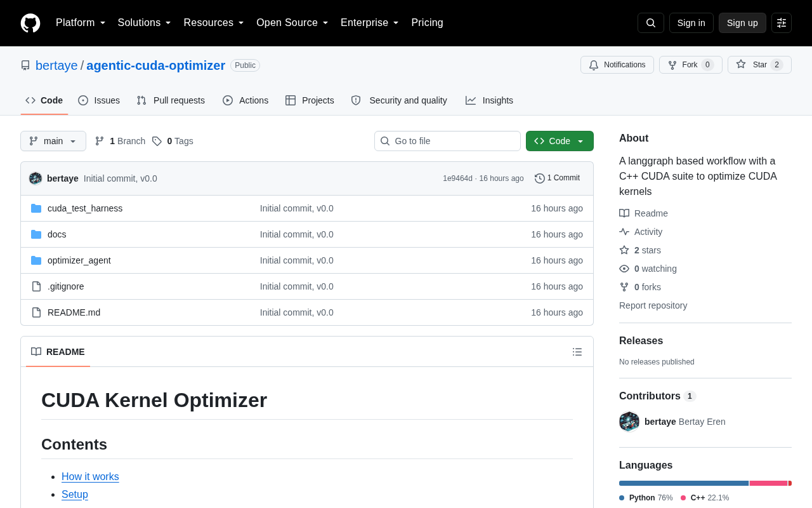The width and height of the screenshot is (812, 508).
Task: Click the fork icon beside 0 forks
Action: click(624, 287)
